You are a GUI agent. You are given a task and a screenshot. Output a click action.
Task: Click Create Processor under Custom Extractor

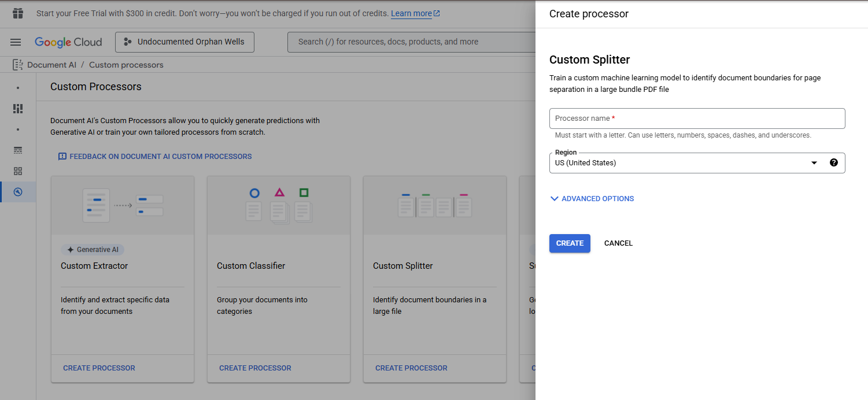[99, 368]
